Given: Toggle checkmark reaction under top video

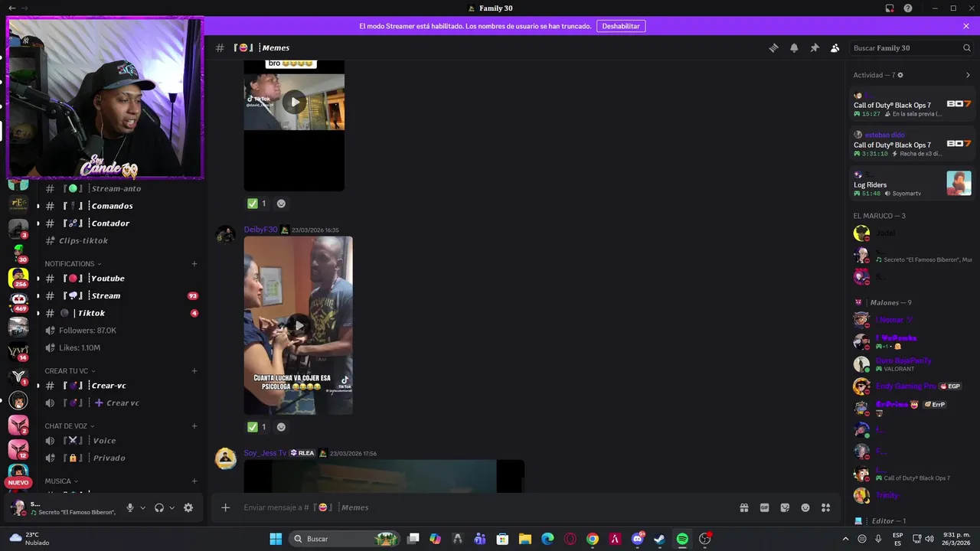Looking at the screenshot, I should click(256, 204).
